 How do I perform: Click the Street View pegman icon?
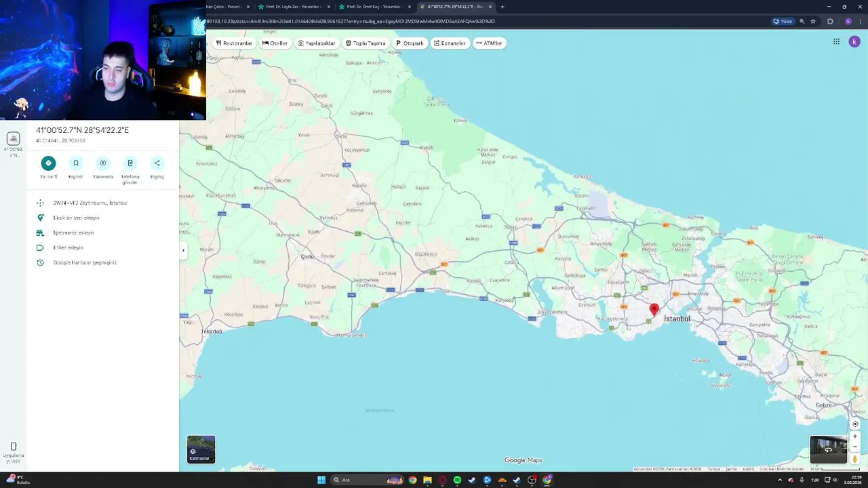pyautogui.click(x=855, y=459)
